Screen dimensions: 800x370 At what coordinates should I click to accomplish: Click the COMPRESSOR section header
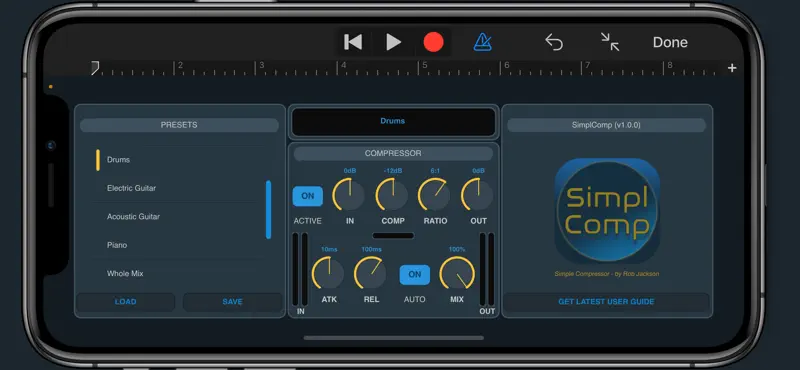pos(393,154)
